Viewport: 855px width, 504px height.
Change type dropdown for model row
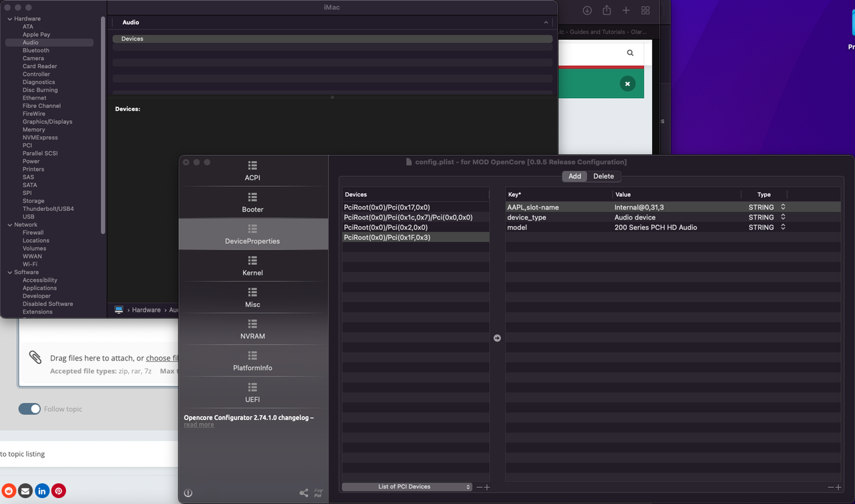point(783,227)
